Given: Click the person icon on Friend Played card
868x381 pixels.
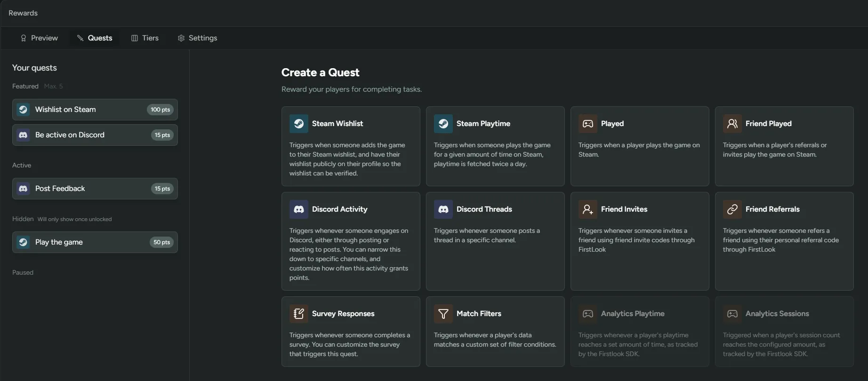Looking at the screenshot, I should pyautogui.click(x=732, y=124).
